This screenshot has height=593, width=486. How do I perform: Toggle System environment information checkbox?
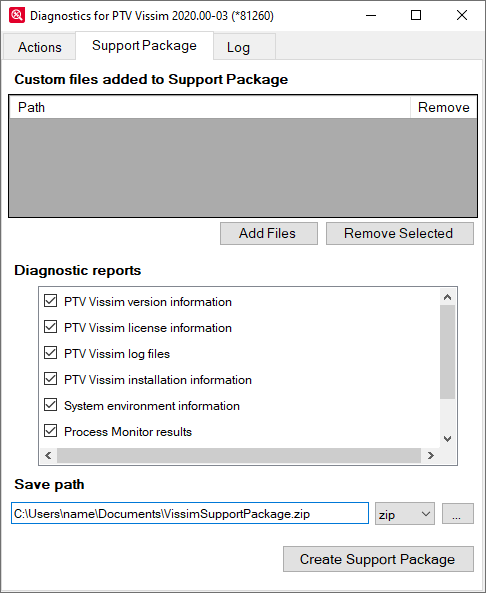click(51, 405)
